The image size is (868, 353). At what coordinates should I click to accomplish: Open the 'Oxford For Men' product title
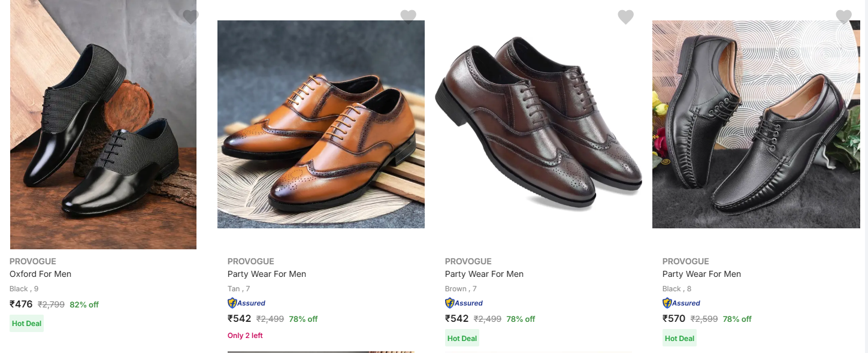[40, 274]
